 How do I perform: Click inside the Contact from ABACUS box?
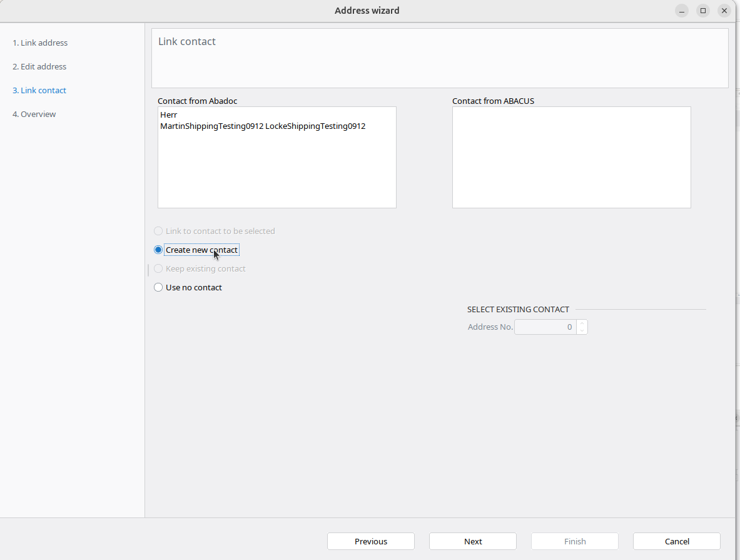click(571, 157)
